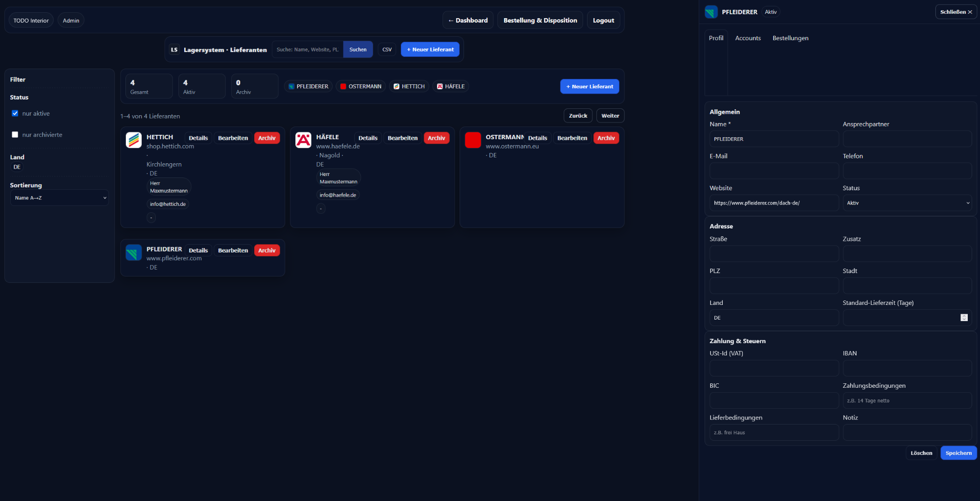Viewport: 980px width, 501px height.
Task: Switch to the Accounts tab
Action: click(748, 38)
